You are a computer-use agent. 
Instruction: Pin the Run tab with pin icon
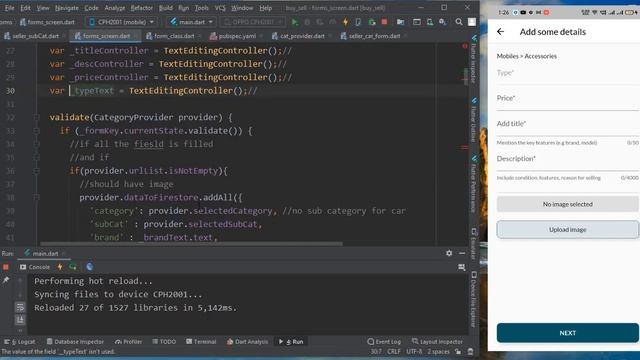click(x=6, y=280)
